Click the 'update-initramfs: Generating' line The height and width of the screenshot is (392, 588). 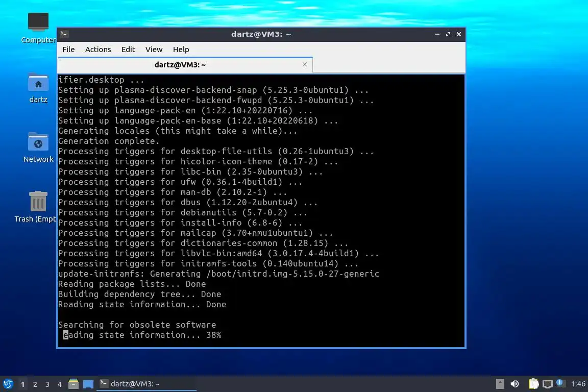click(218, 274)
